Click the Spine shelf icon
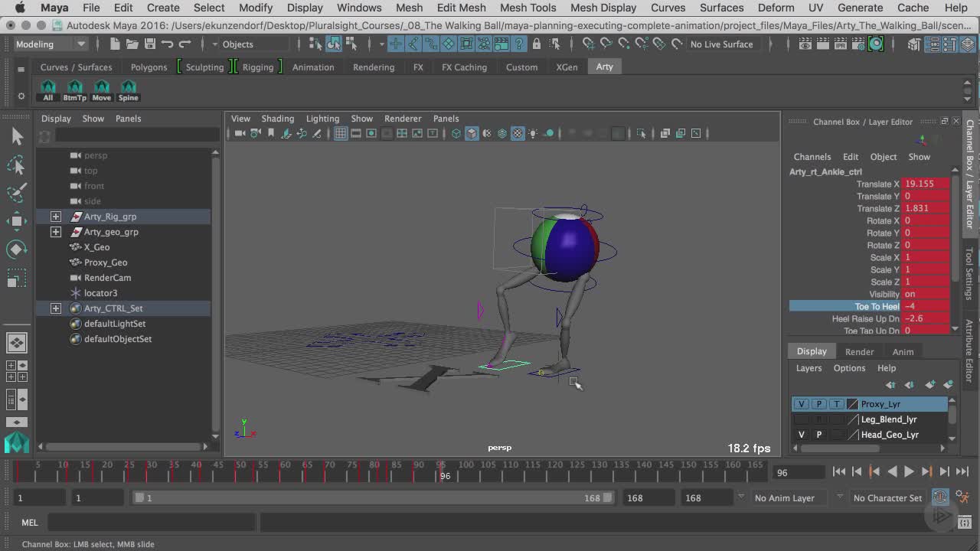The height and width of the screenshot is (551, 980). point(129,90)
